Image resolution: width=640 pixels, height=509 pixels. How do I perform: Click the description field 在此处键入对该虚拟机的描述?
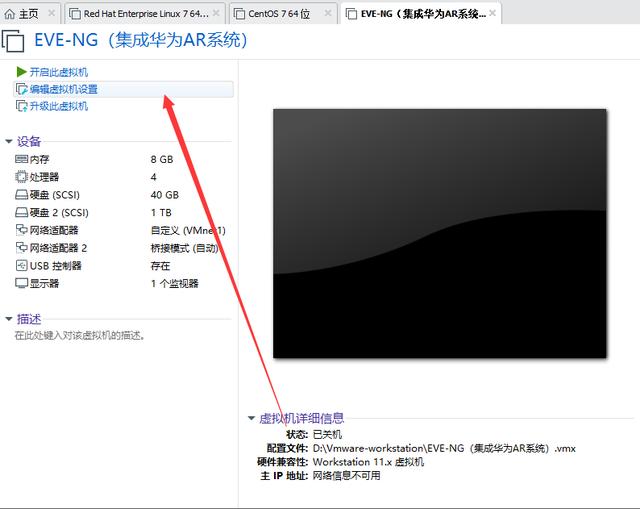click(x=80, y=336)
